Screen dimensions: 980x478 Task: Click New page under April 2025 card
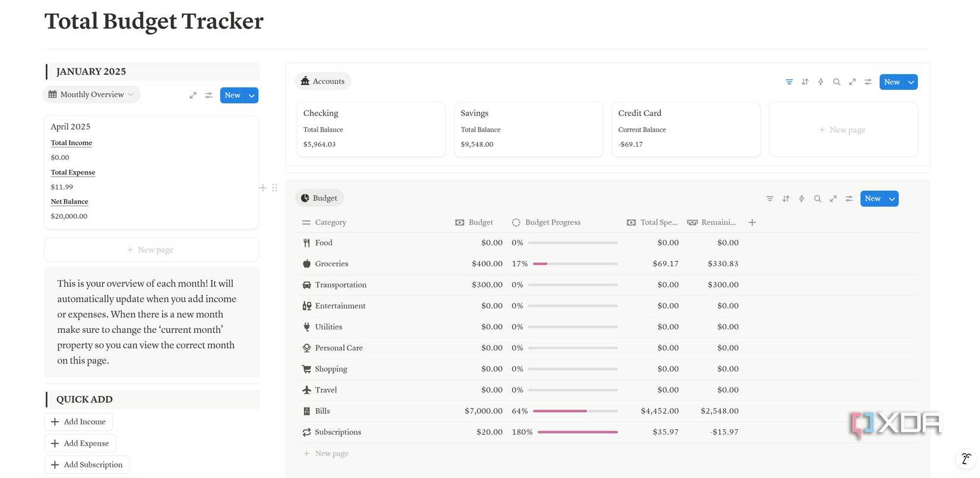(151, 250)
